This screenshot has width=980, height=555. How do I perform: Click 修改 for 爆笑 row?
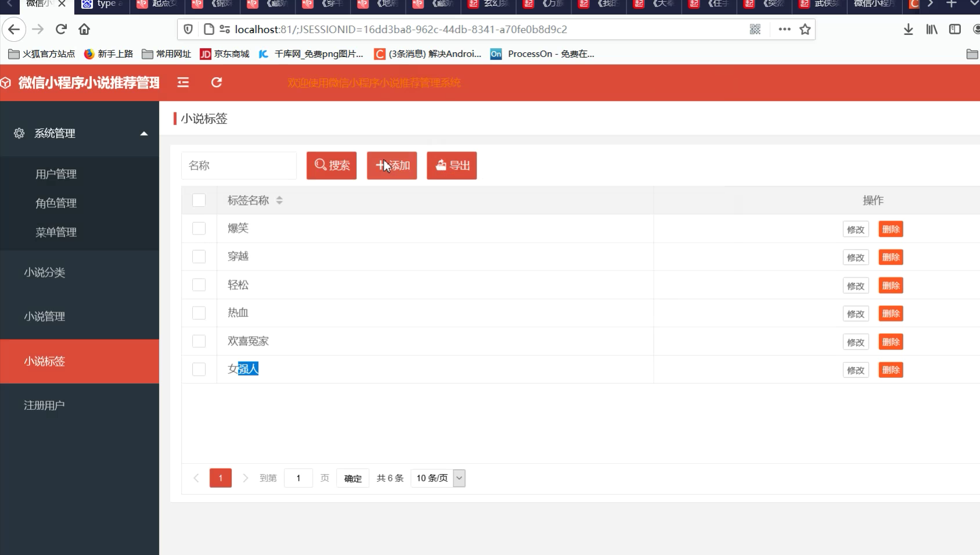pos(856,229)
